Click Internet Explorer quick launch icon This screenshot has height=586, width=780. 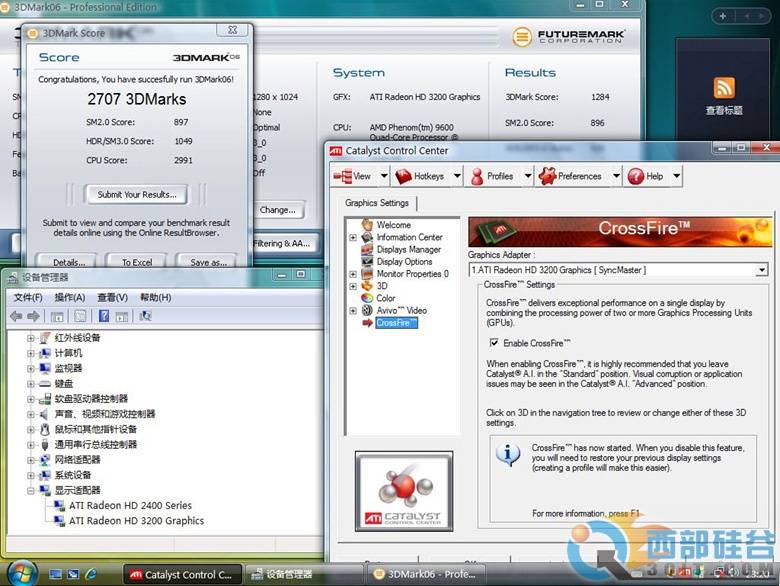pos(91,574)
